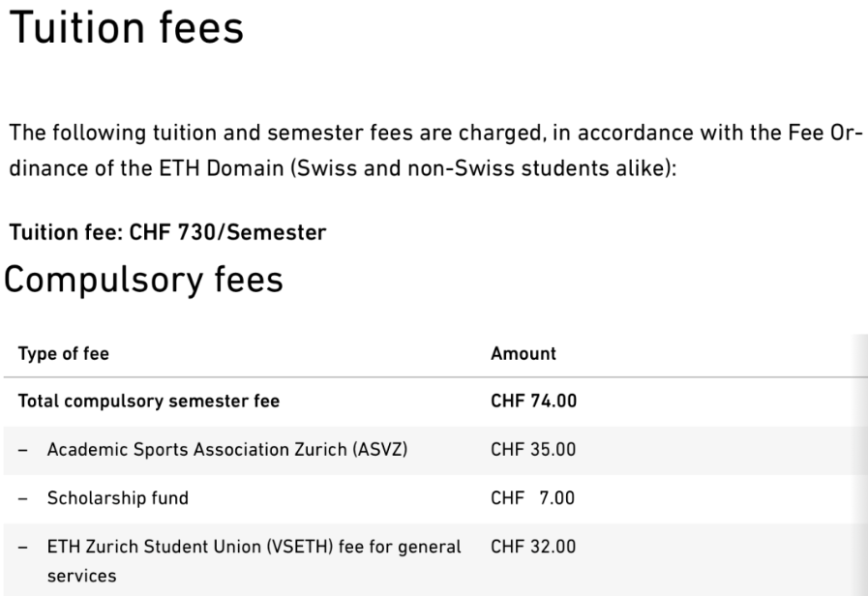Click the Academic Sports Association Zurich (ASVZ) entry

tap(227, 449)
